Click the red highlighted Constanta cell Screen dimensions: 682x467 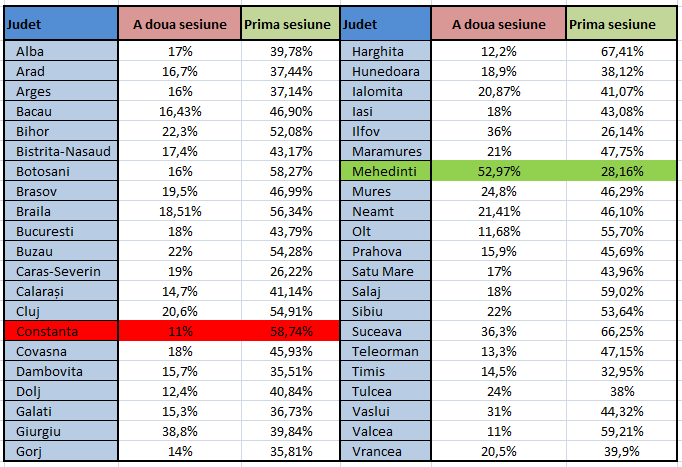60,331
